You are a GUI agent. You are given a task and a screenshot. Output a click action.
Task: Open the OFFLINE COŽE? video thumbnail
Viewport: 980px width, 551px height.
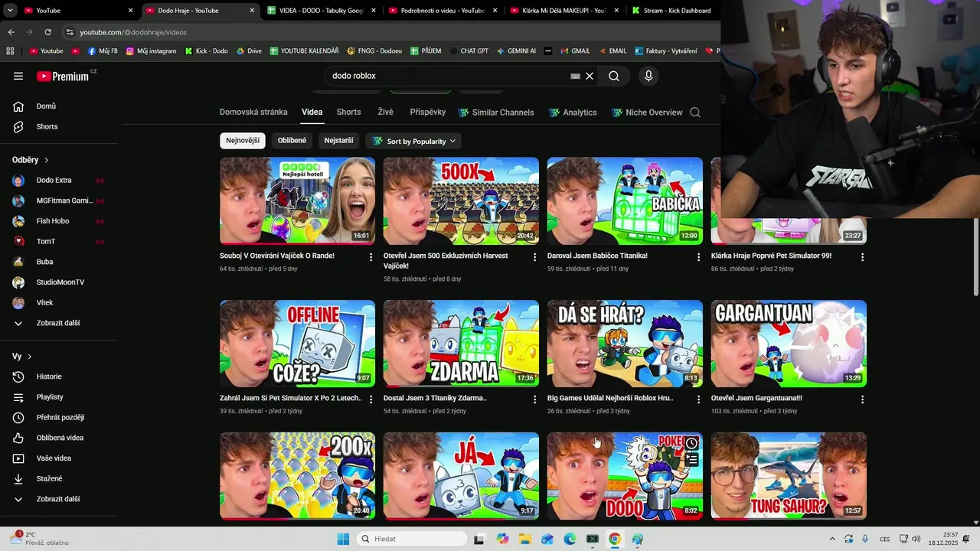(297, 344)
